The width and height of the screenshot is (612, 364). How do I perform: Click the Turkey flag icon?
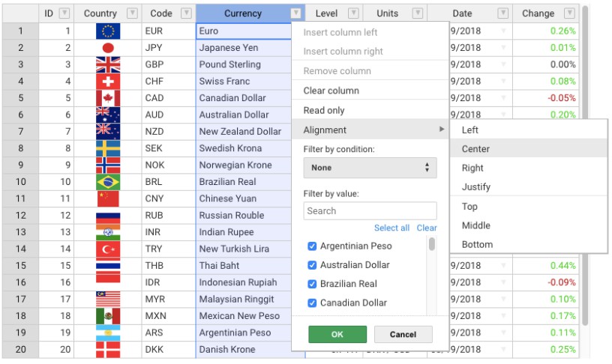coord(108,249)
